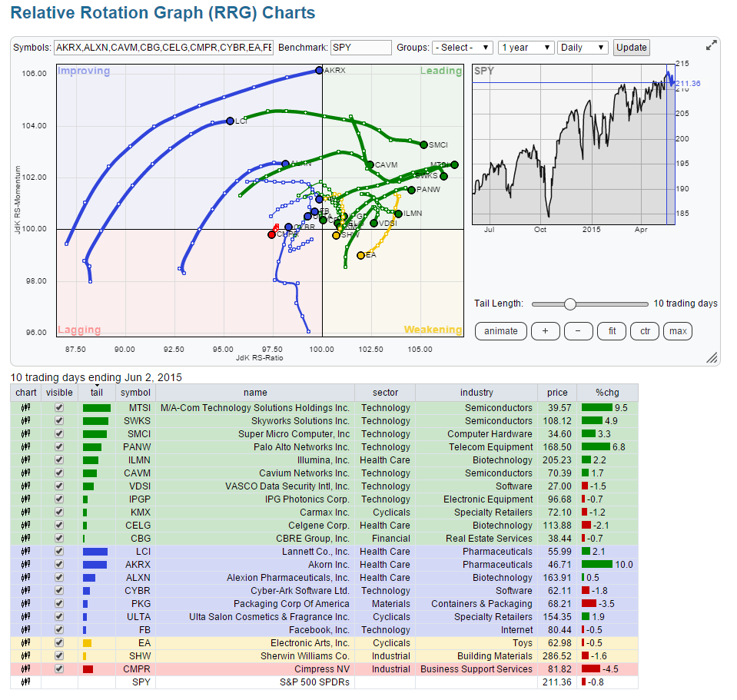Click the fit button
737x700 pixels.
612,331
